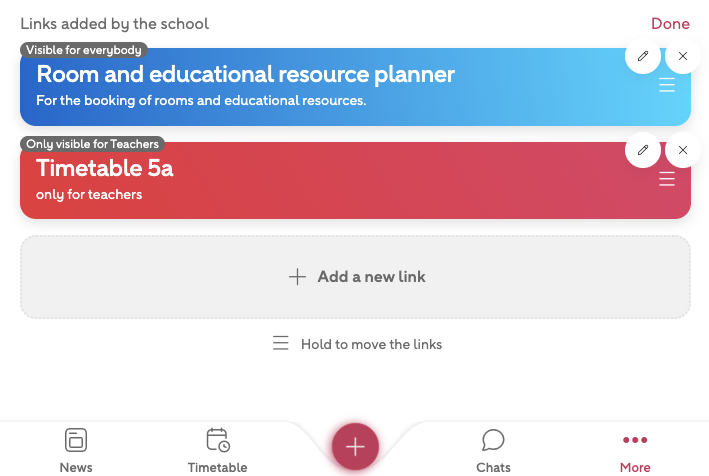The width and height of the screenshot is (709, 476).
Task: Switch to the Timetable tab
Action: (x=217, y=449)
